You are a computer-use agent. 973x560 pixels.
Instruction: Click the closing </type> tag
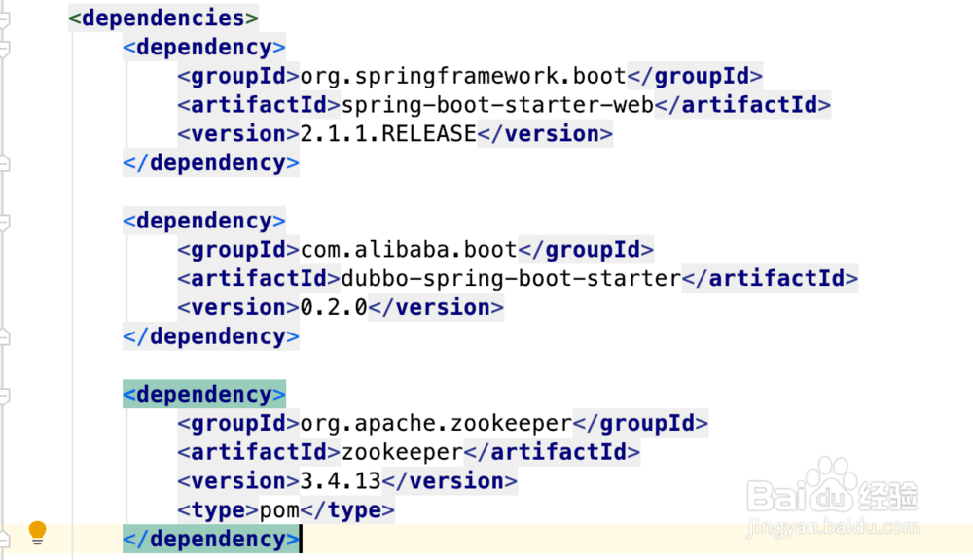pos(347,510)
